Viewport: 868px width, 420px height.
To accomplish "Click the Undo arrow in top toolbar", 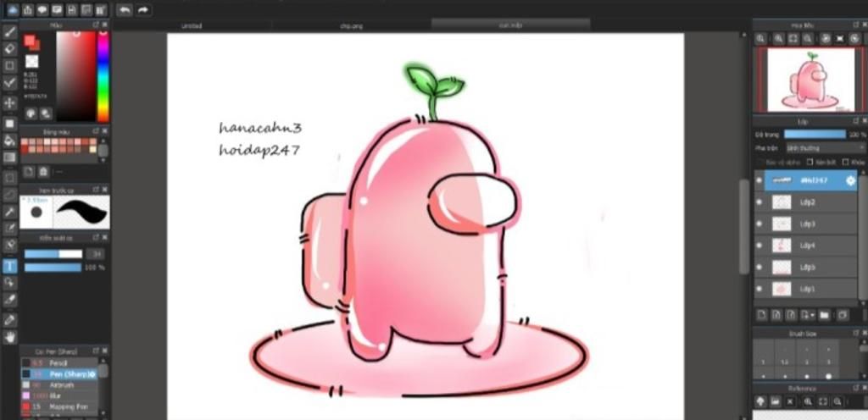I will coord(125,9).
